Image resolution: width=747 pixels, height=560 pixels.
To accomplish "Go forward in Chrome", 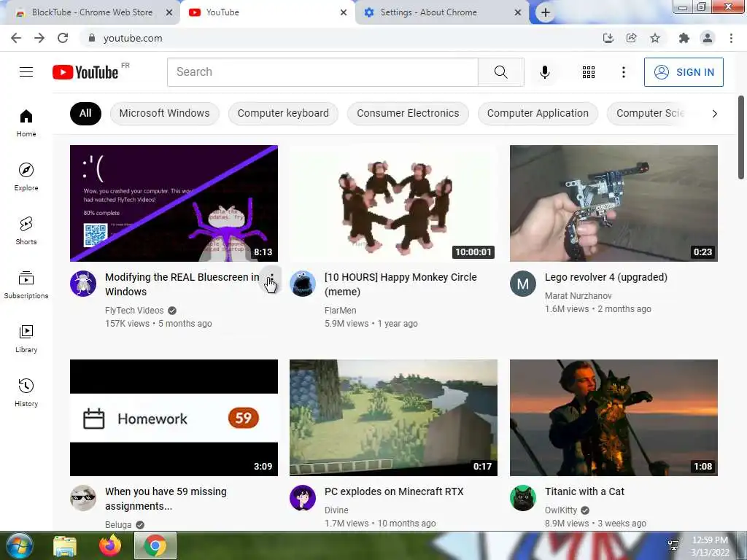I will point(39,38).
